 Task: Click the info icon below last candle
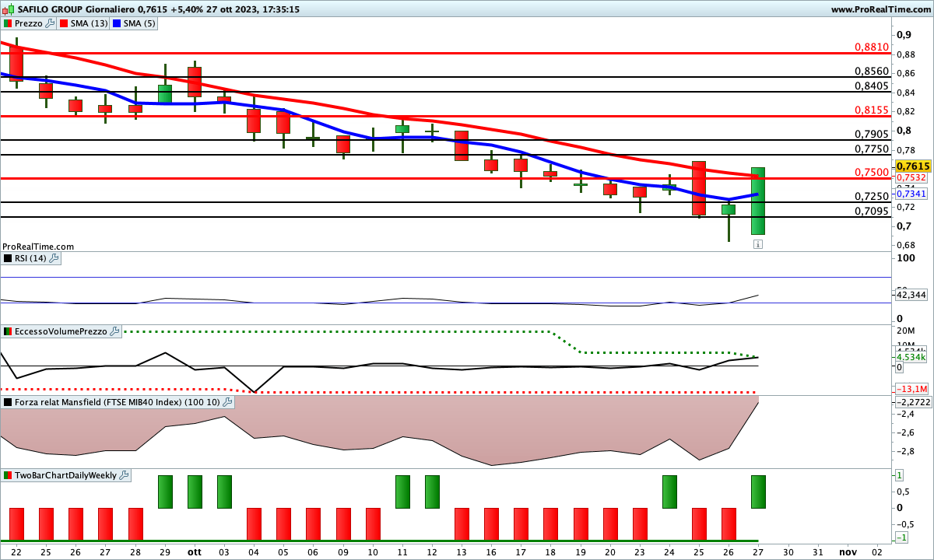(757, 244)
